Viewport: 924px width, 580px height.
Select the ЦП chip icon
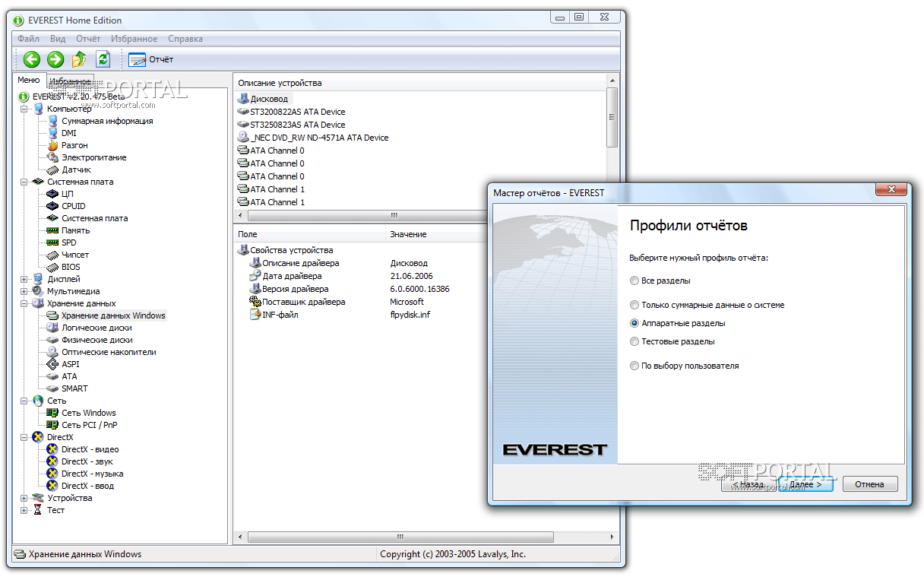(x=52, y=194)
